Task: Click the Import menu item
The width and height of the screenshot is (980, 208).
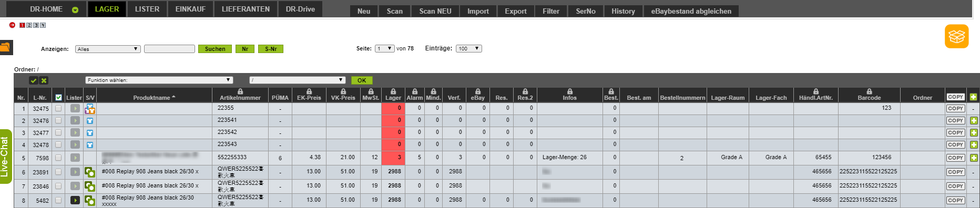Action: pyautogui.click(x=478, y=11)
